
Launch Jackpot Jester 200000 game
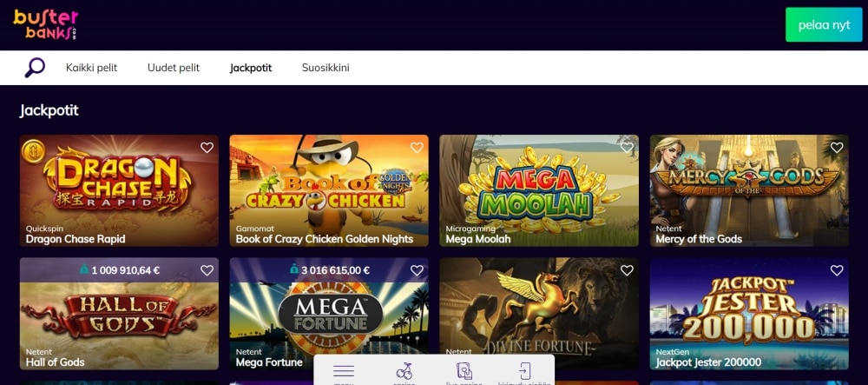(749, 314)
